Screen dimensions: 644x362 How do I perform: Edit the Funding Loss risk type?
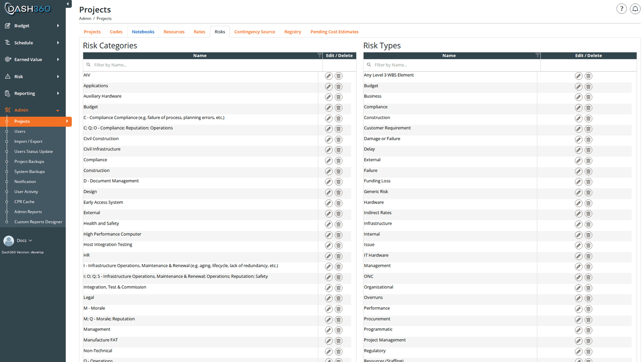[x=579, y=182]
